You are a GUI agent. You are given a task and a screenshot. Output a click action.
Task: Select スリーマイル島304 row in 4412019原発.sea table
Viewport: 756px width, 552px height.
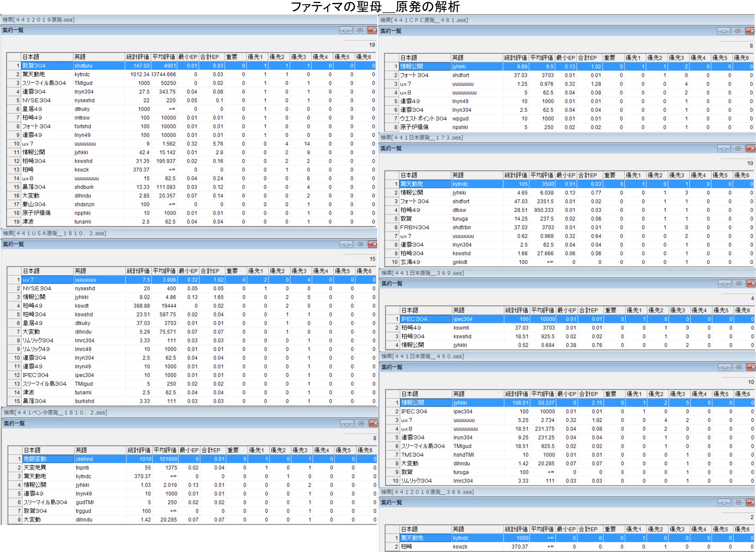click(x=44, y=83)
